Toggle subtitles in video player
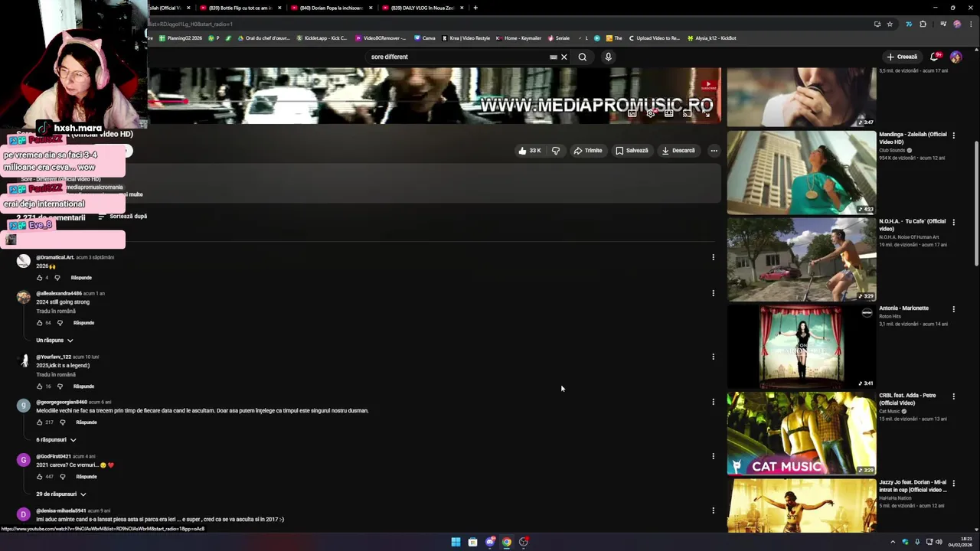Screen dimensions: 980x551 [x=632, y=113]
